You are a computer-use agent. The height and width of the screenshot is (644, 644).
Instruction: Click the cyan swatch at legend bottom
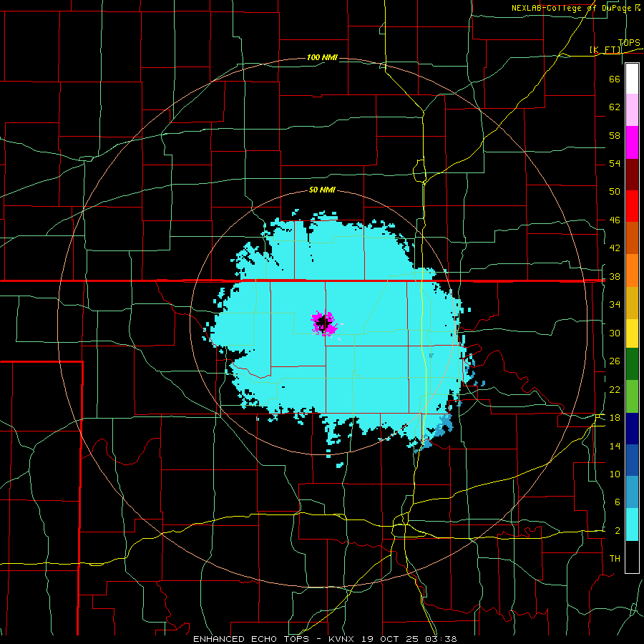[632, 525]
